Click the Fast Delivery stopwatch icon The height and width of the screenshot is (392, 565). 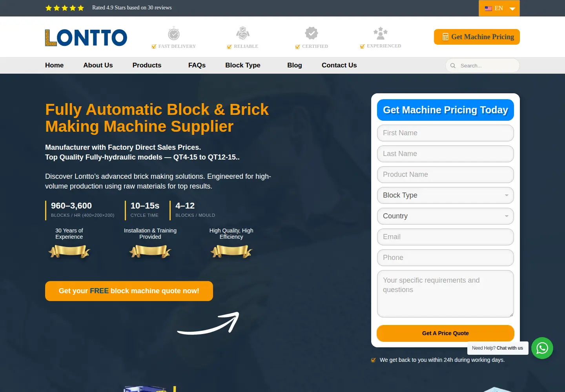point(174,34)
